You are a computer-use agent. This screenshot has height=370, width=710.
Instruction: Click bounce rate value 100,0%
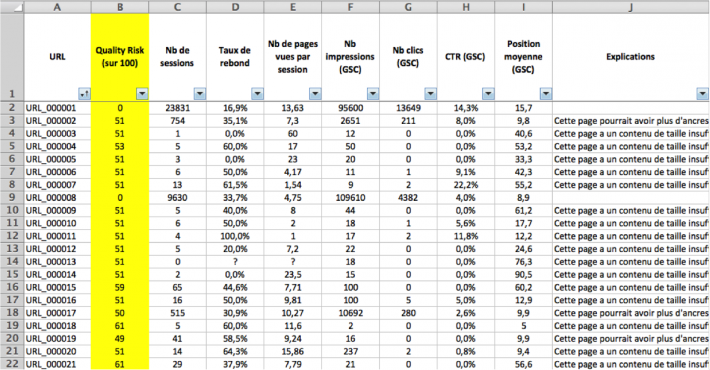pos(235,236)
